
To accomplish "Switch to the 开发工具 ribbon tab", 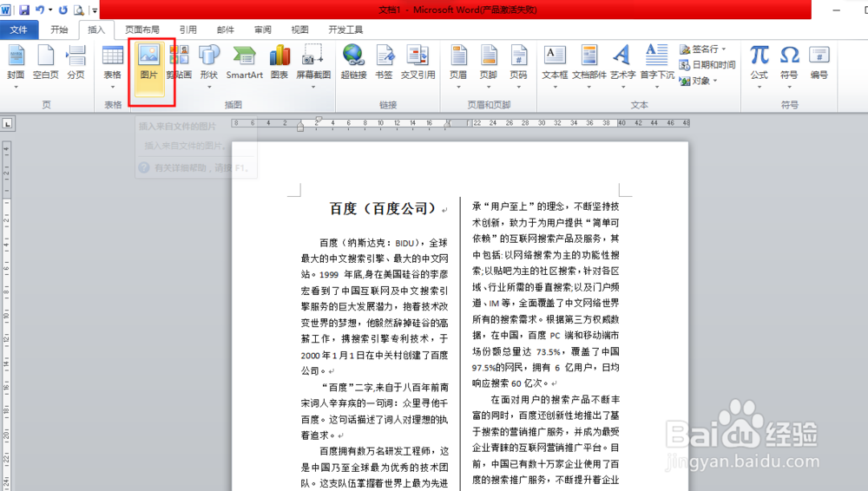I will click(346, 29).
